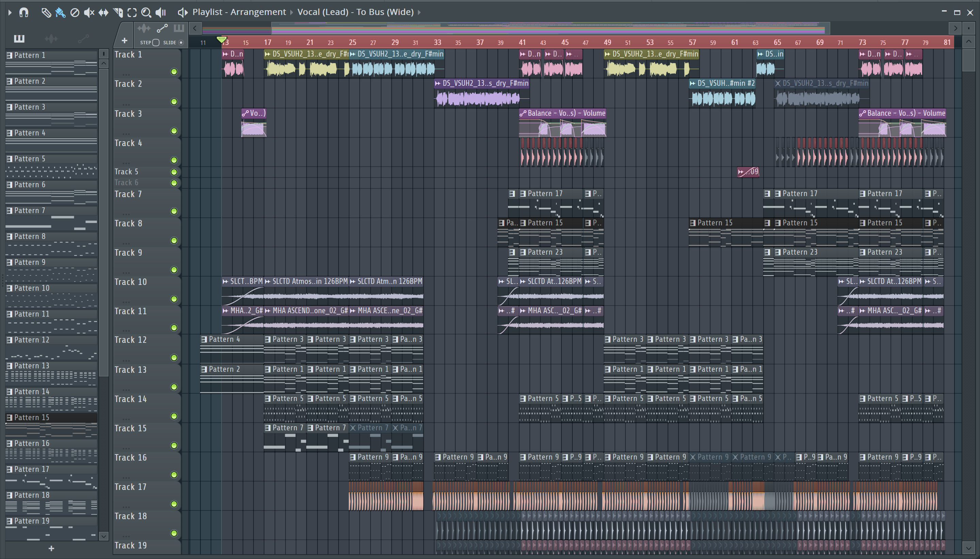Toggle Track 10 mute LED
This screenshot has width=980, height=559.
click(174, 299)
